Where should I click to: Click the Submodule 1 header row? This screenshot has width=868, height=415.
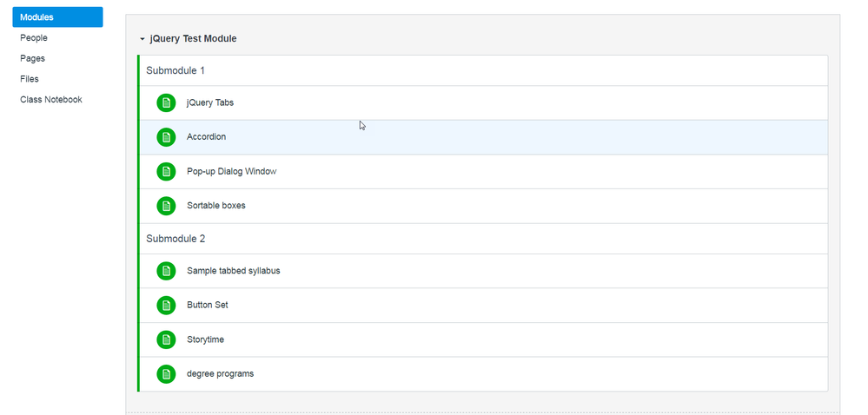176,70
